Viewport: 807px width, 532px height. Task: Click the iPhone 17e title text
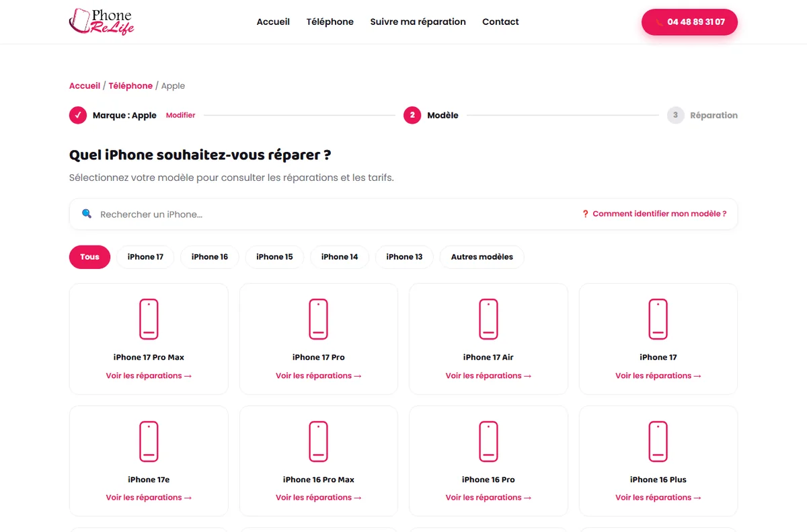(x=149, y=480)
